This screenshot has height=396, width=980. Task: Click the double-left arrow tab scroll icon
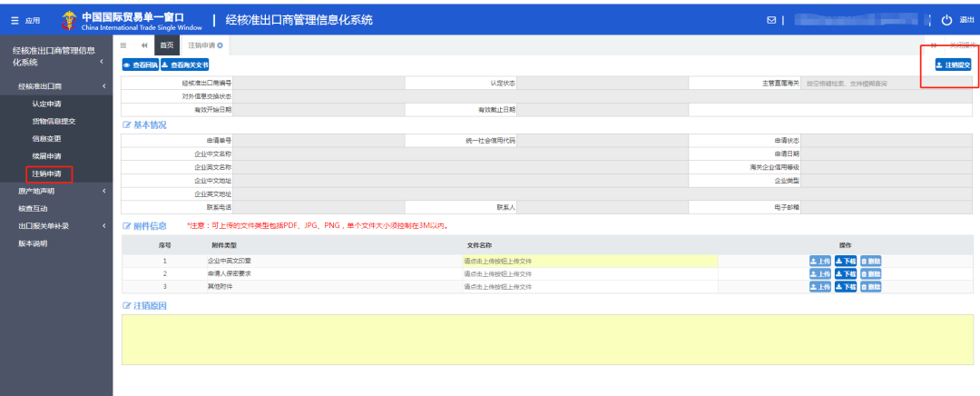pyautogui.click(x=143, y=45)
